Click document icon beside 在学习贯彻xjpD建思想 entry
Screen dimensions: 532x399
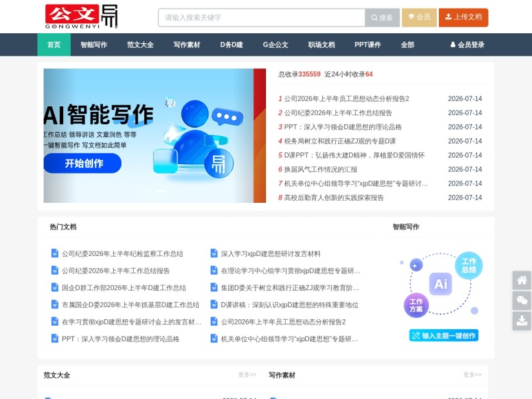click(55, 321)
